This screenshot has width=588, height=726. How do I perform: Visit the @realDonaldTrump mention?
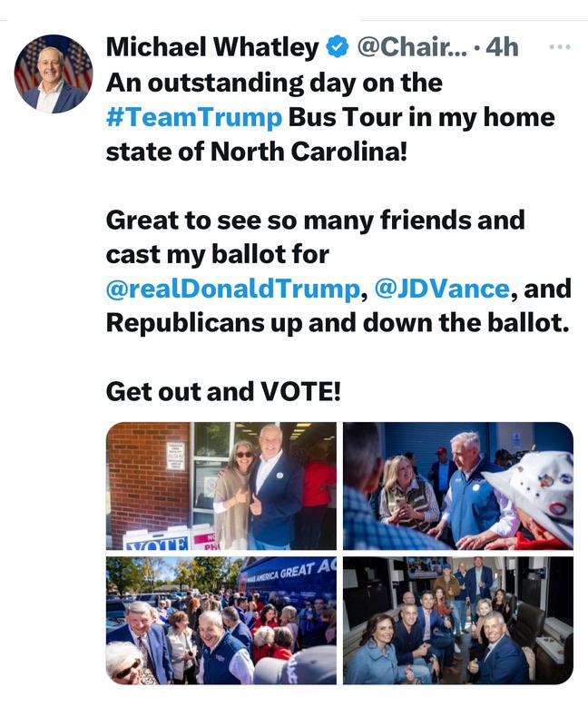tap(231, 289)
